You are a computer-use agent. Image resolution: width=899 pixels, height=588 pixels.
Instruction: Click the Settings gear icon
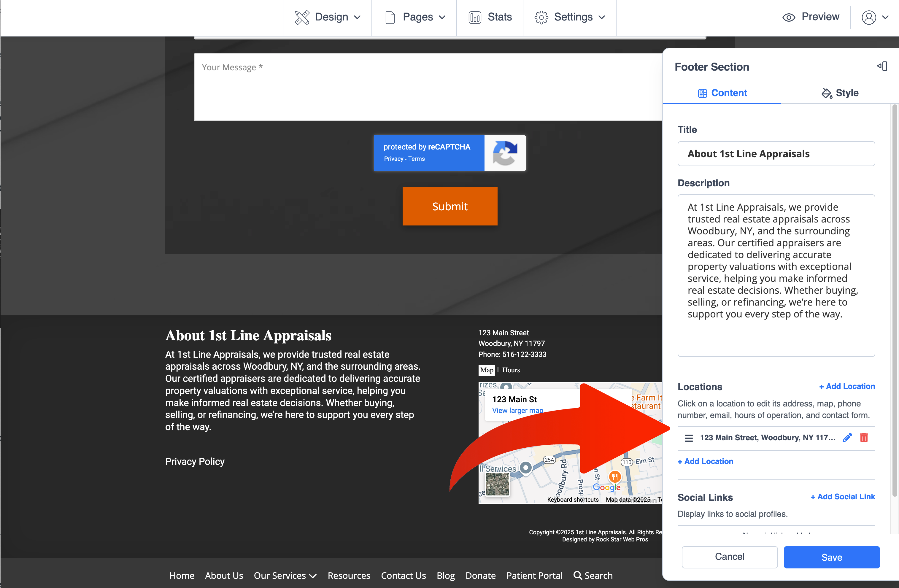tap(541, 18)
